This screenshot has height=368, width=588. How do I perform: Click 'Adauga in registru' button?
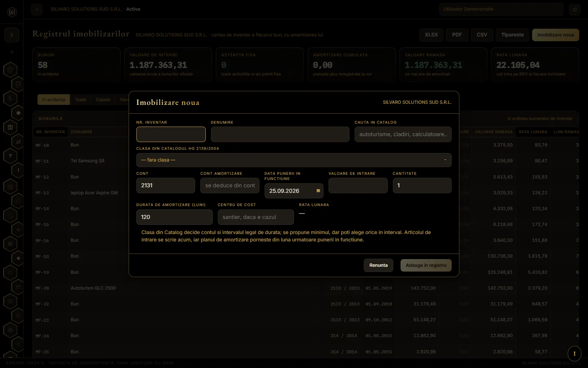click(x=426, y=265)
